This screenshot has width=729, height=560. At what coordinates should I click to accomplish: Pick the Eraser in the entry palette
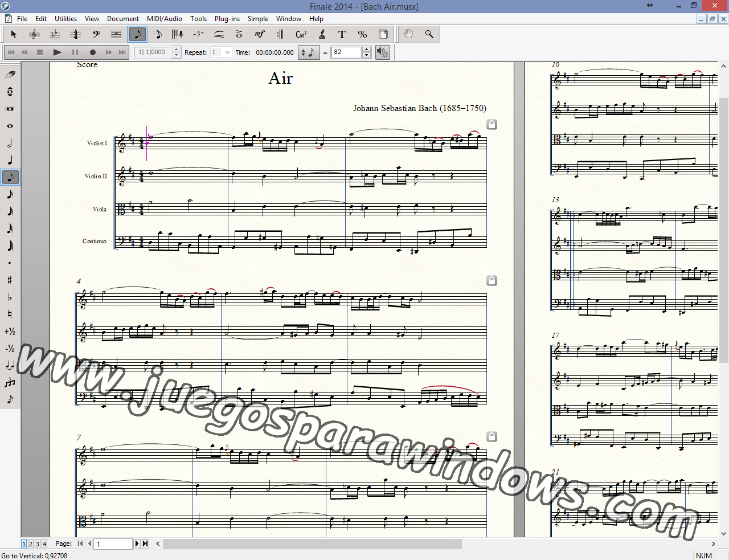click(10, 75)
